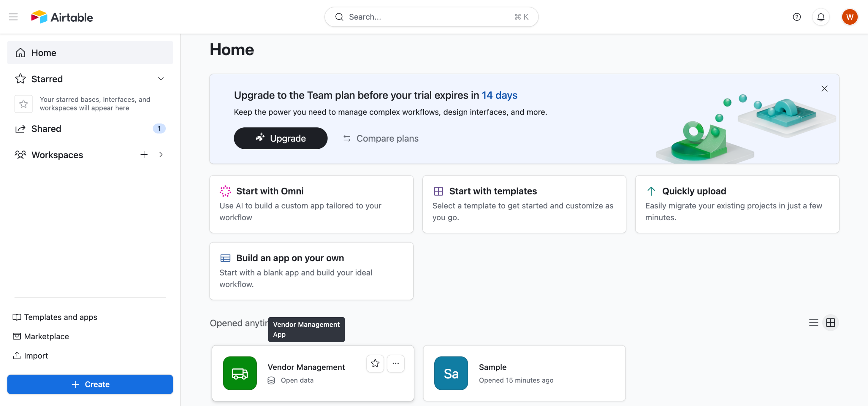Dismiss the upgrade trial banner
Screen dimensions: 868x406
pos(824,88)
